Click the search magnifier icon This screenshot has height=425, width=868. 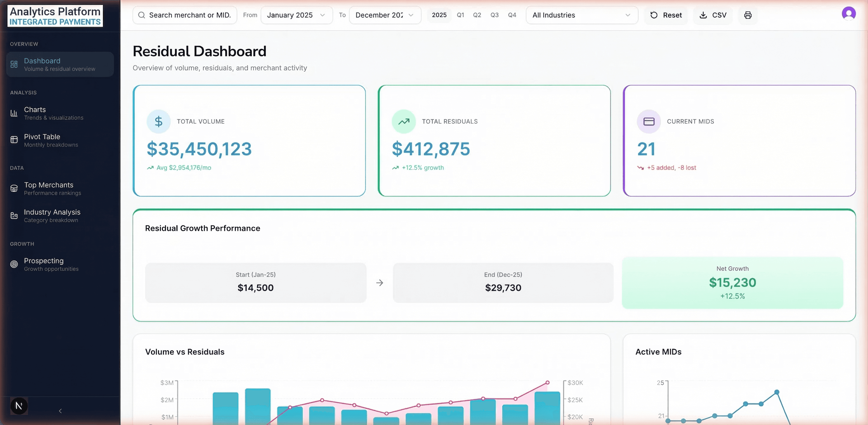(142, 15)
